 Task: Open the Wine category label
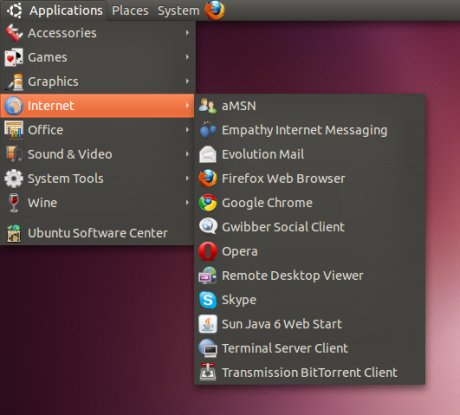[42, 203]
